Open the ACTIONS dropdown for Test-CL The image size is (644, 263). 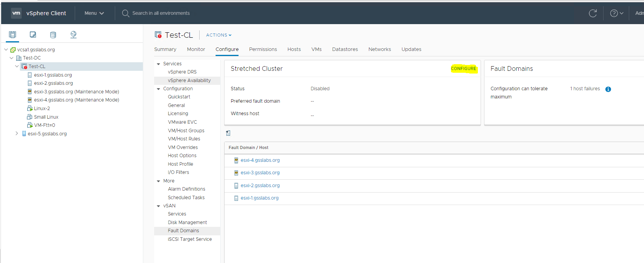[x=219, y=35]
